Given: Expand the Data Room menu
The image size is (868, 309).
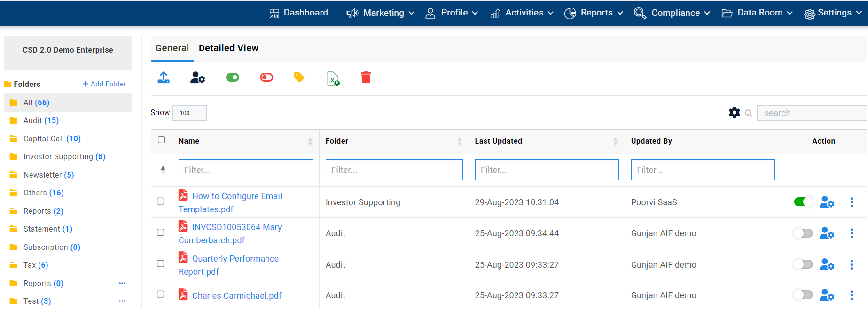Looking at the screenshot, I should click(x=757, y=13).
